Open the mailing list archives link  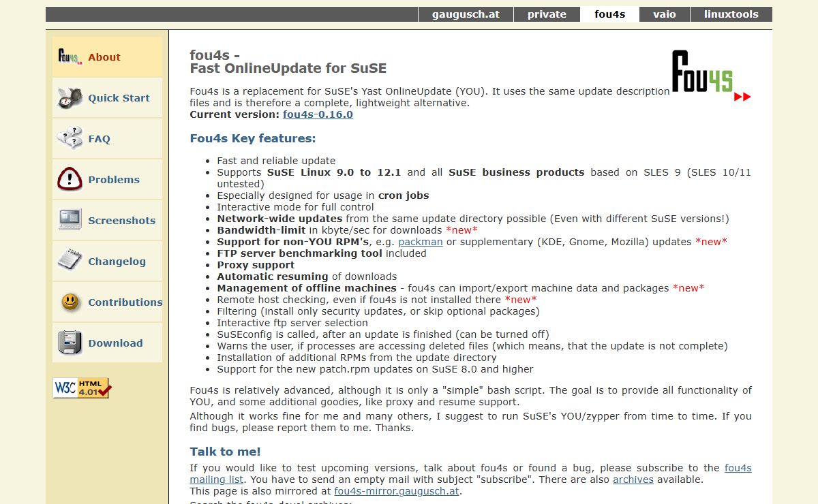pos(633,479)
